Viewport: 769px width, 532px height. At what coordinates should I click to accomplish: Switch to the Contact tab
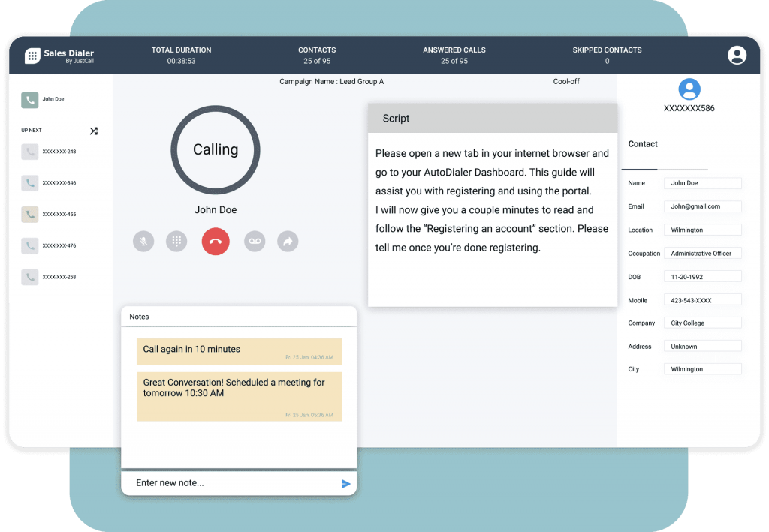pos(643,144)
